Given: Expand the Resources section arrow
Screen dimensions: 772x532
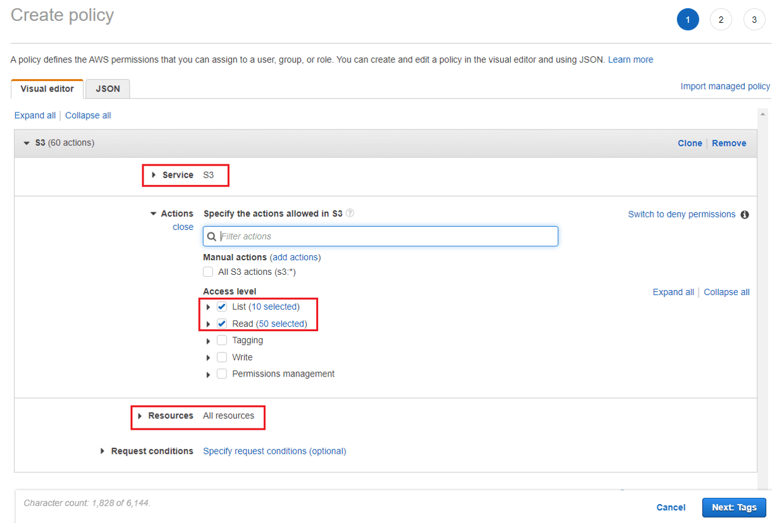Looking at the screenshot, I should (140, 416).
